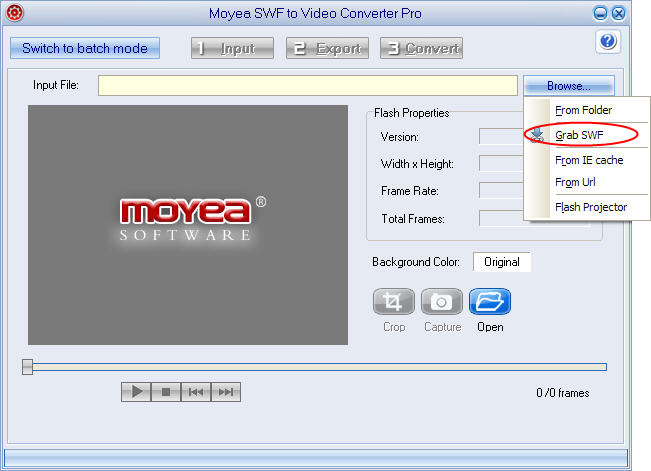Close the converter window
The height and width of the screenshot is (471, 651).
tap(619, 13)
